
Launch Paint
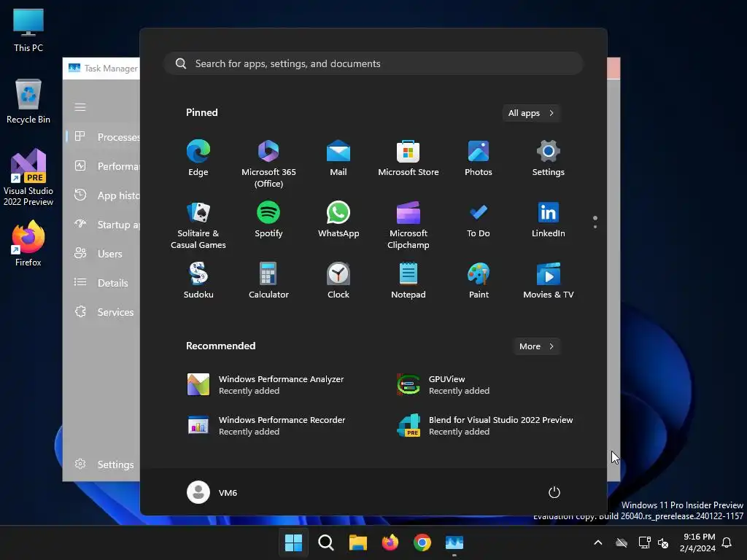479,281
